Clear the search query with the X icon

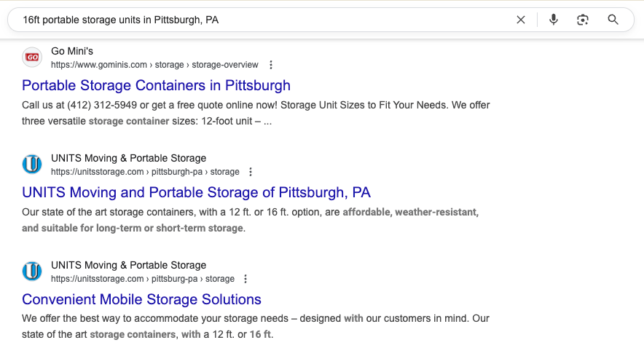point(521,20)
